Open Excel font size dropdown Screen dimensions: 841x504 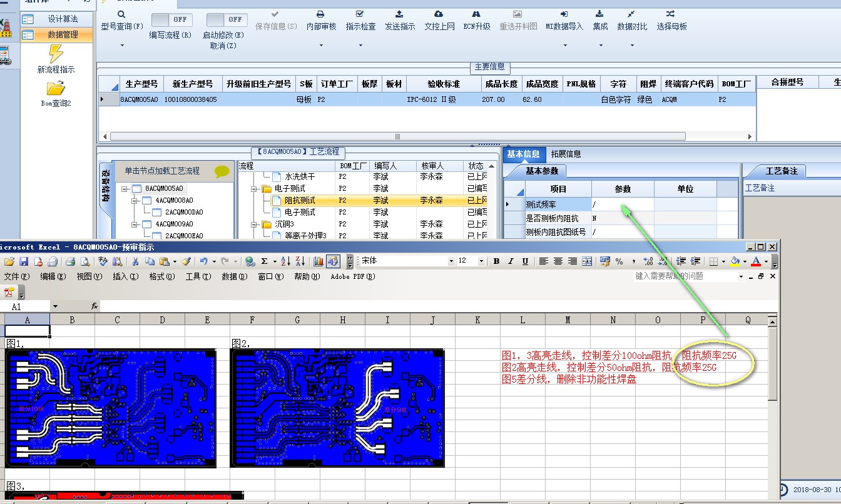(482, 261)
